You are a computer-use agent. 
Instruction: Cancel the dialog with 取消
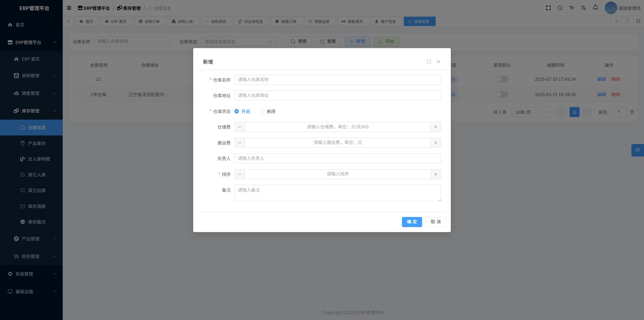436,222
